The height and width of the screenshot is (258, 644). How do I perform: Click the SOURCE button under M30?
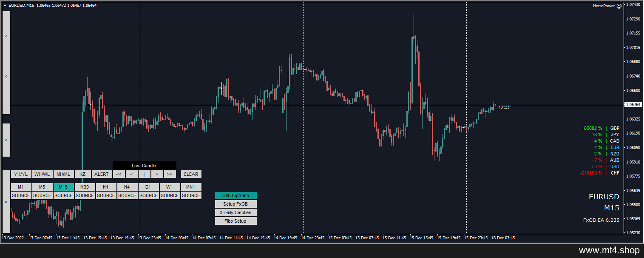[x=85, y=195]
